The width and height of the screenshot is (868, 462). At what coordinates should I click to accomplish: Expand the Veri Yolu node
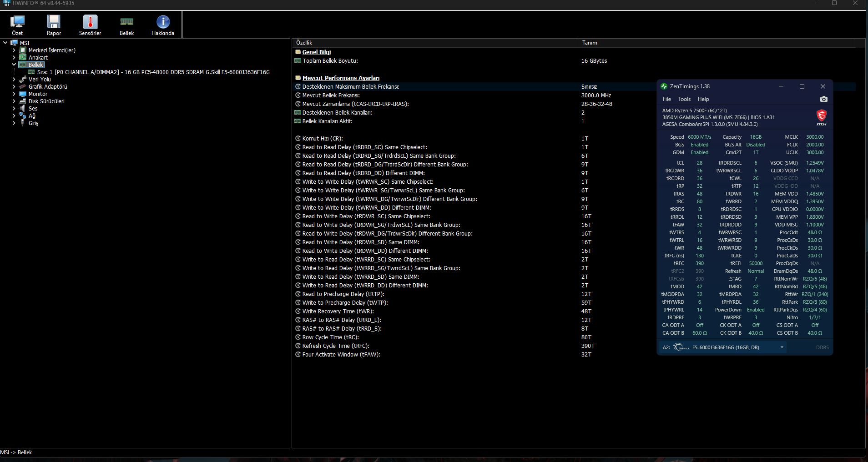click(14, 79)
